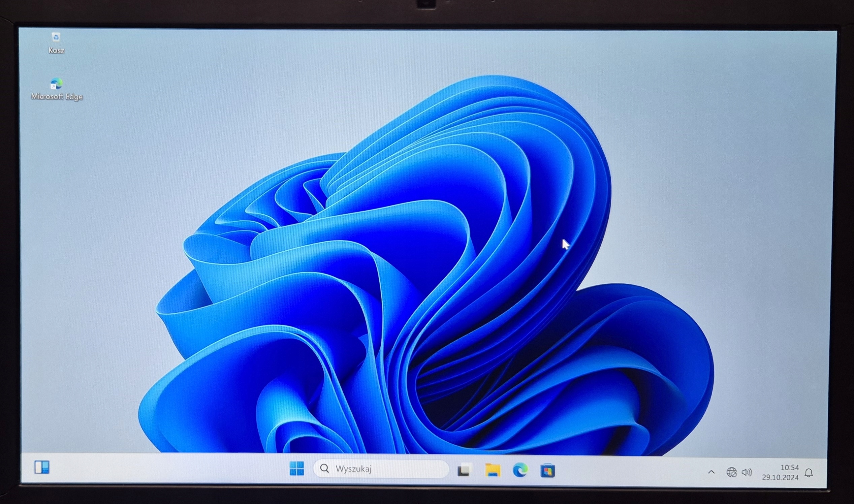Click the magnifying glass in the search box
This screenshot has width=854, height=504.
pos(324,469)
